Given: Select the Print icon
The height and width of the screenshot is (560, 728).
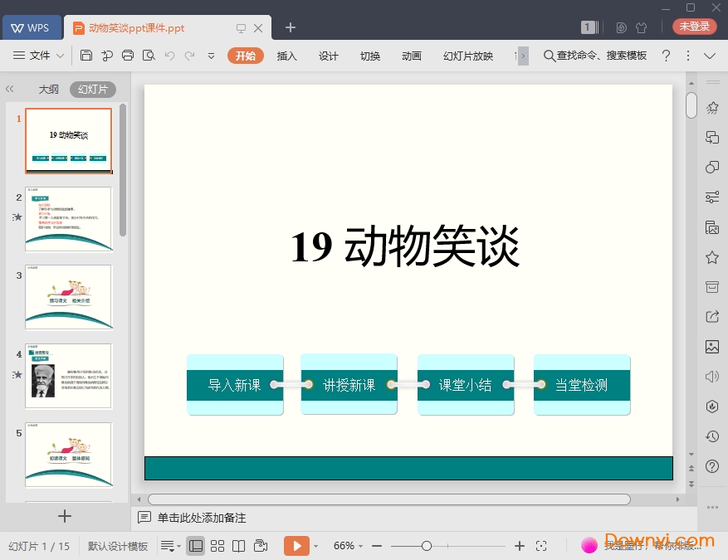Looking at the screenshot, I should [127, 56].
